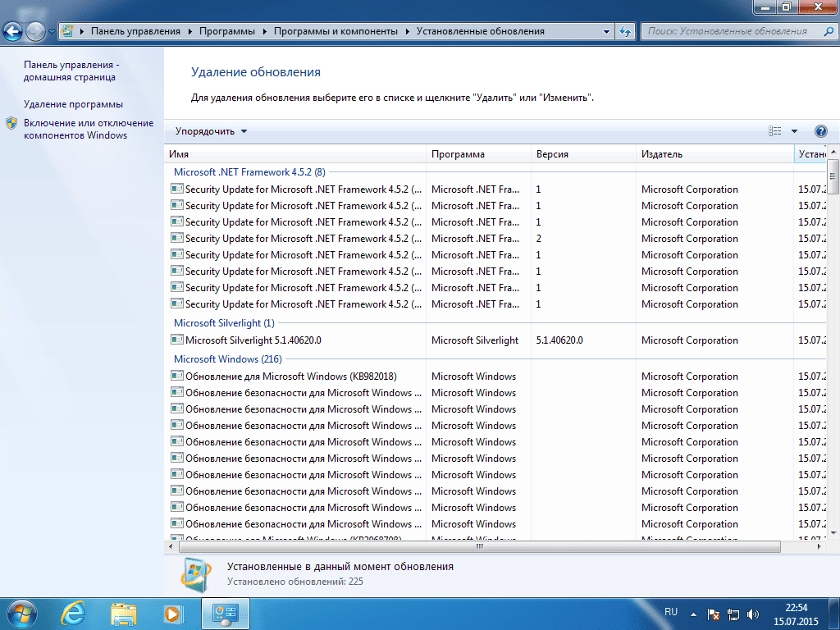Open recent pages dropdown beside Forward arrow
840x630 pixels.
click(52, 32)
